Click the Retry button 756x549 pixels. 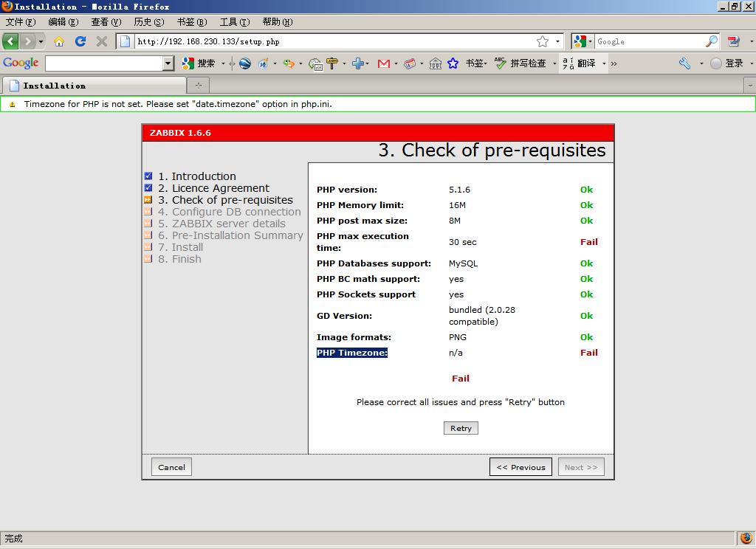click(x=461, y=428)
